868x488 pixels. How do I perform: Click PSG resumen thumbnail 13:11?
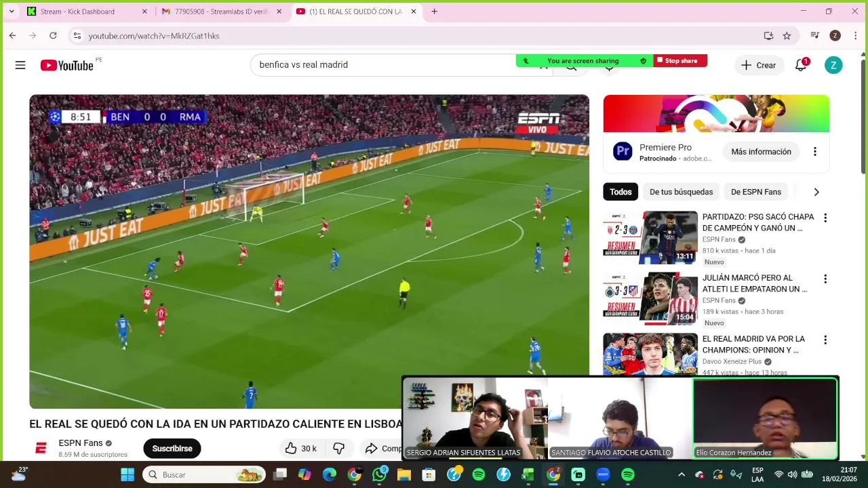[x=650, y=237]
